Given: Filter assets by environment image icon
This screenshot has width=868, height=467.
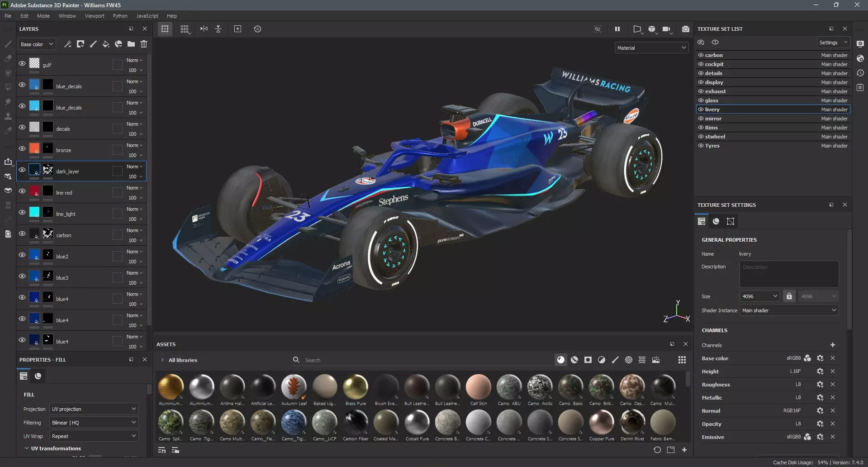Looking at the screenshot, I should tap(656, 360).
